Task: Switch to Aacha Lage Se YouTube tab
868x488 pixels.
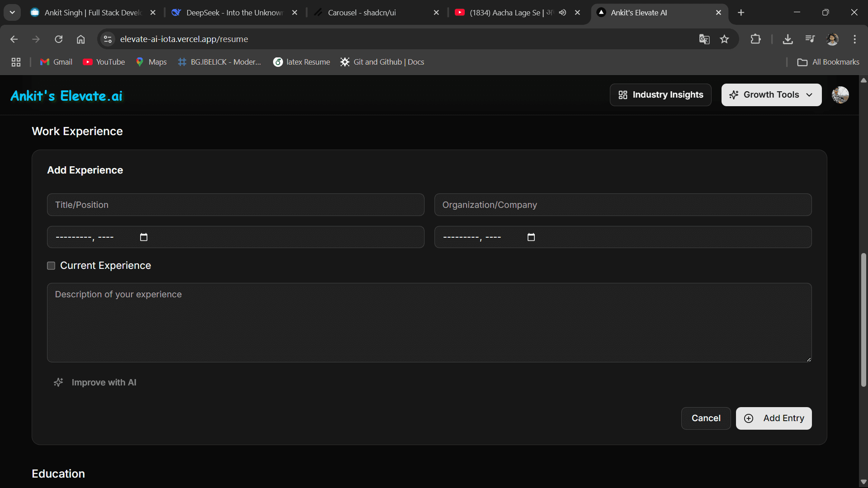Action: 505,13
